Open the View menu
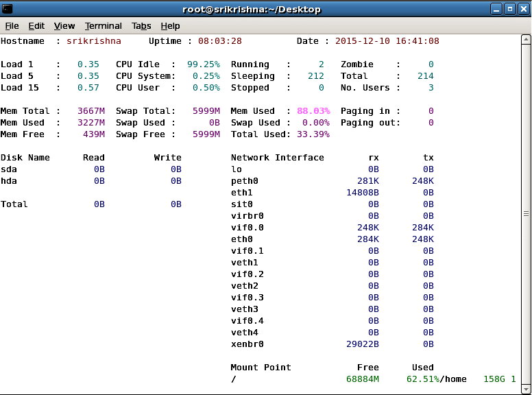This screenshot has height=395, width=532. pyautogui.click(x=64, y=26)
